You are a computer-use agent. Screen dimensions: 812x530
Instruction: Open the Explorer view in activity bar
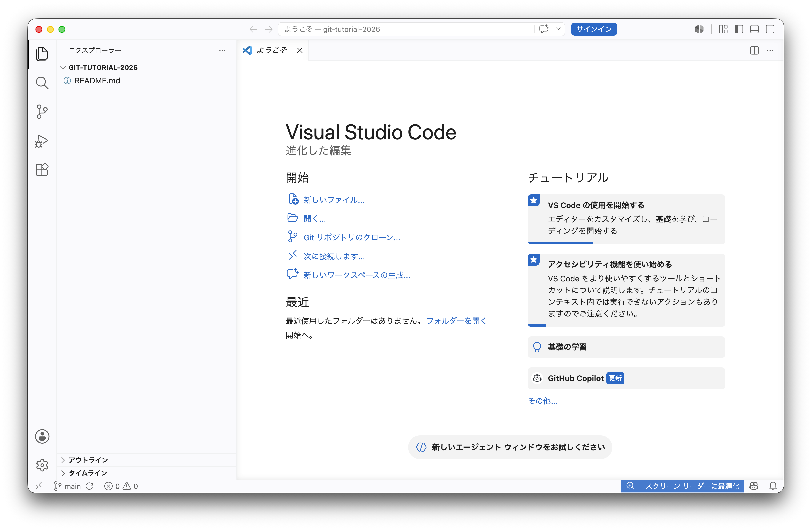(42, 54)
